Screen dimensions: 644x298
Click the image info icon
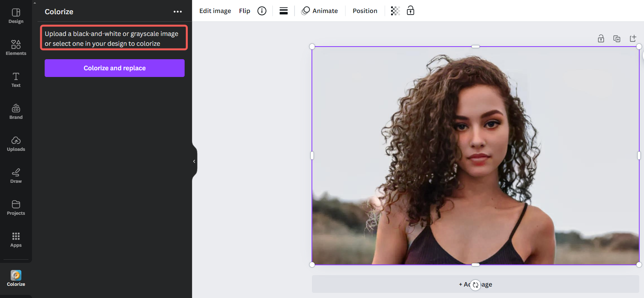pos(262,11)
